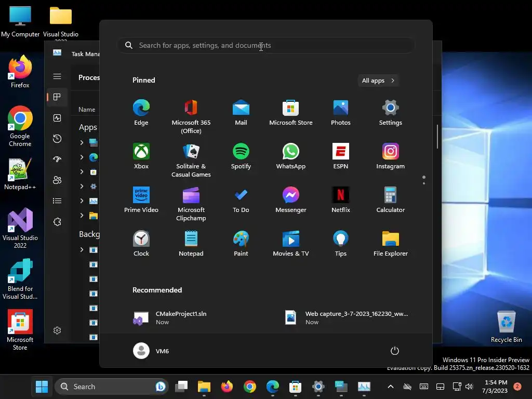Open the Photos app
Screen dimensions: 532x399
pos(341,113)
